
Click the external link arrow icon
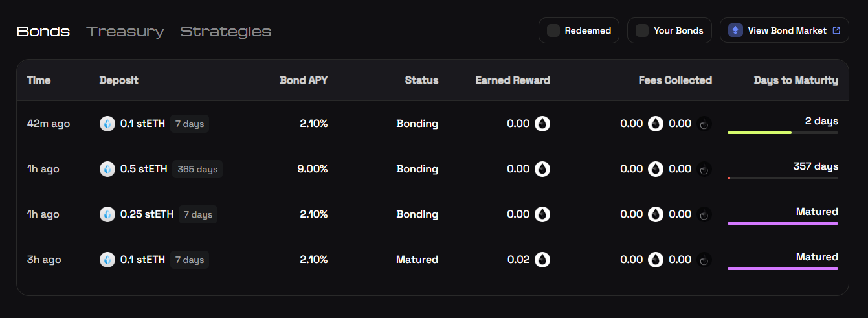tap(836, 30)
